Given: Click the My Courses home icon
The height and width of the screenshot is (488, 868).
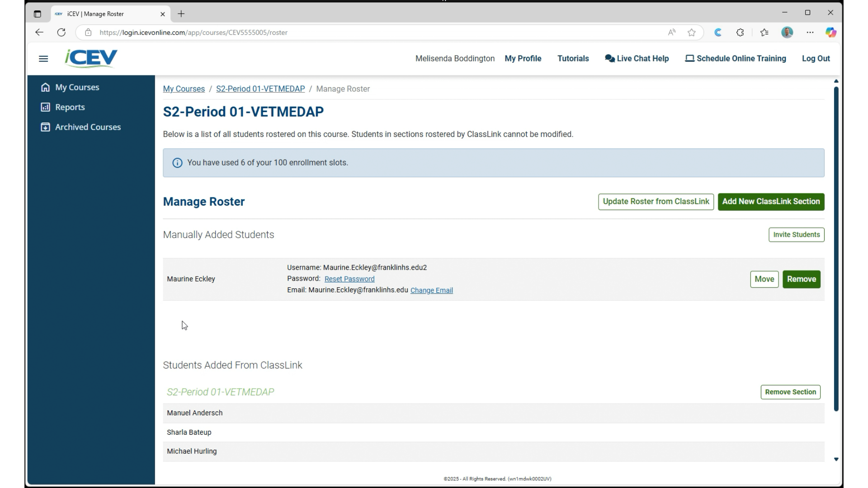Looking at the screenshot, I should click(x=46, y=87).
